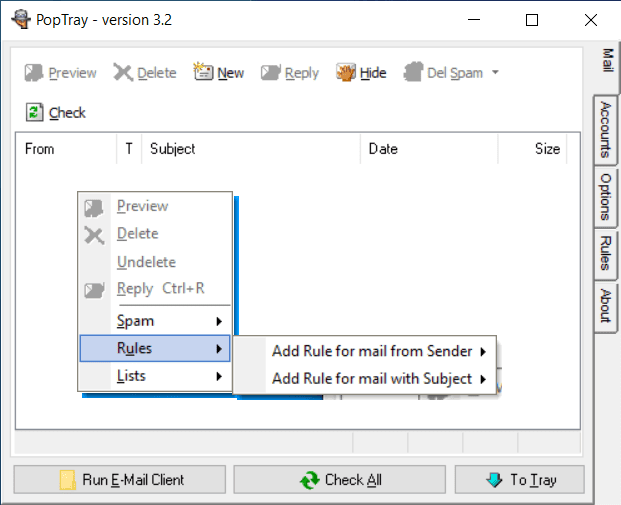
Task: Click the Delete X toolbar icon
Action: point(123,73)
